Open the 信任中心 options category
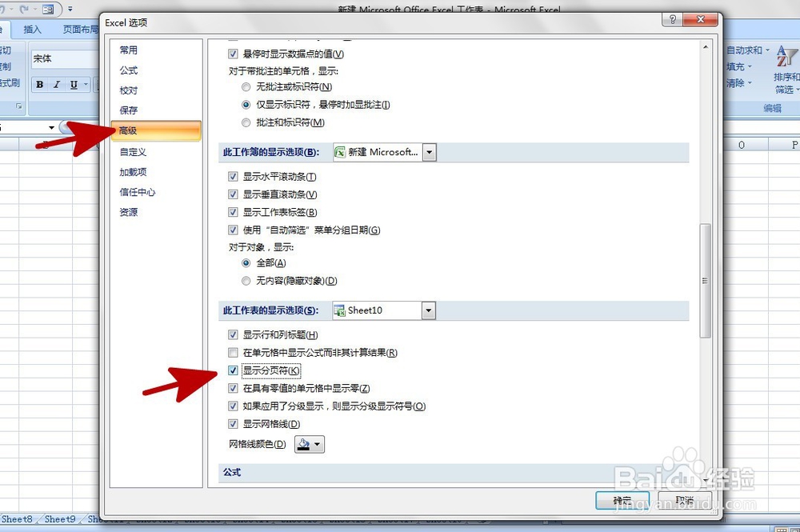800x532 pixels. 138,192
